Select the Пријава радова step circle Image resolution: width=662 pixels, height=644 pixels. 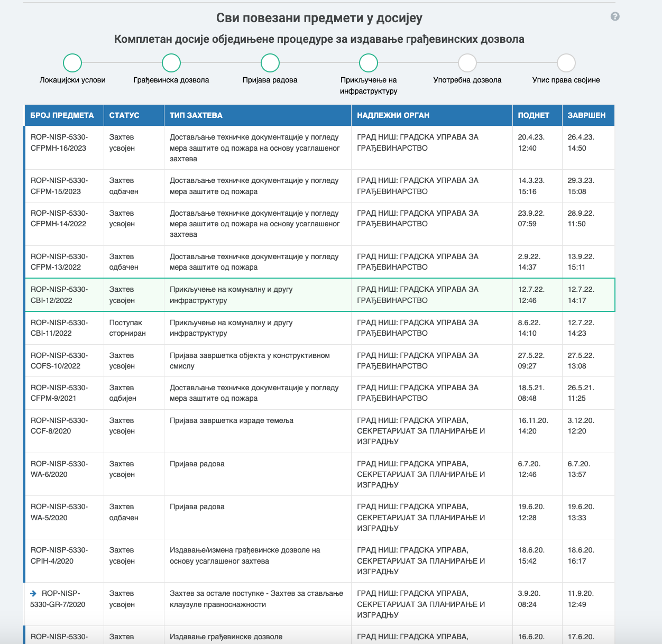tap(270, 63)
